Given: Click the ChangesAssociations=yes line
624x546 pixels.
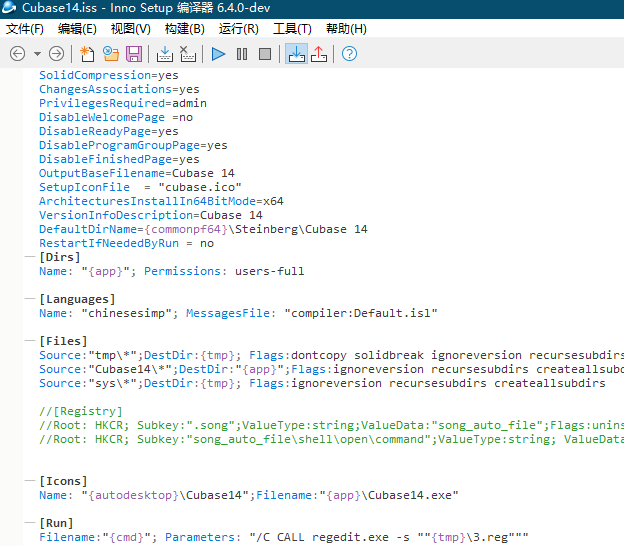Looking at the screenshot, I should pyautogui.click(x=119, y=89).
